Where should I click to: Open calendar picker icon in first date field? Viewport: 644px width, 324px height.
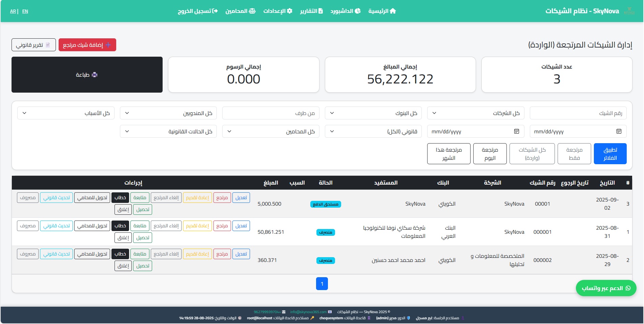coord(619,131)
